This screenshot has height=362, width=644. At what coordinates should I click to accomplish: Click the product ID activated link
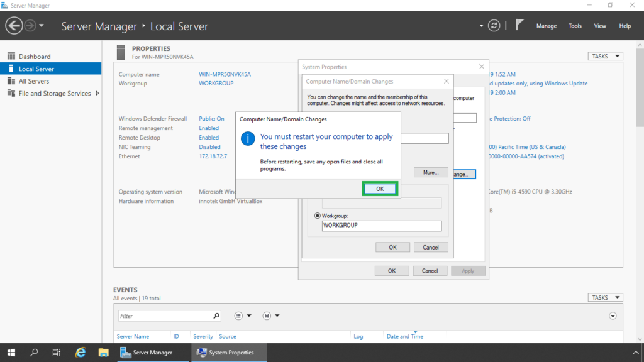(x=526, y=156)
